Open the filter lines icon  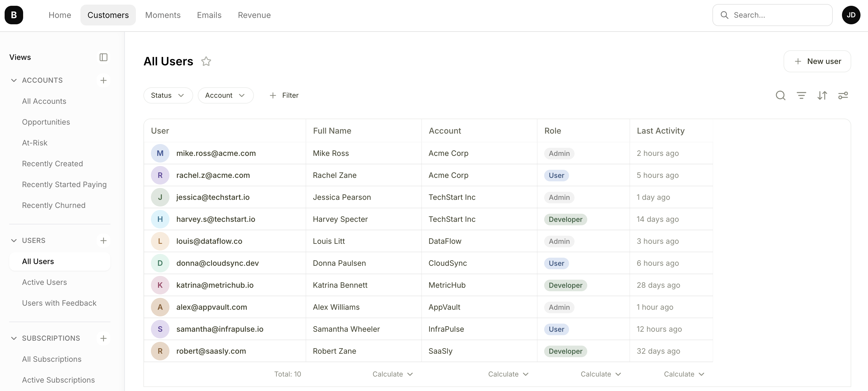(801, 95)
